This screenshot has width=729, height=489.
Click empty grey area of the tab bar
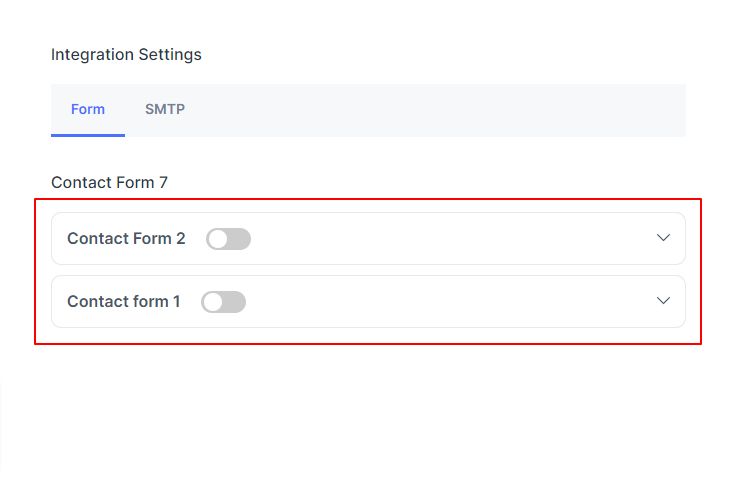tap(437, 110)
